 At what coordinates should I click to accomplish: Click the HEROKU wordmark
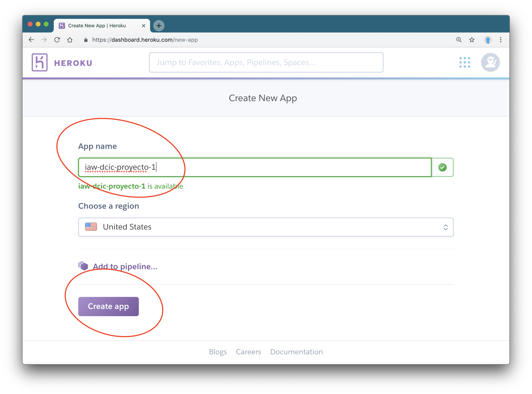[73, 63]
